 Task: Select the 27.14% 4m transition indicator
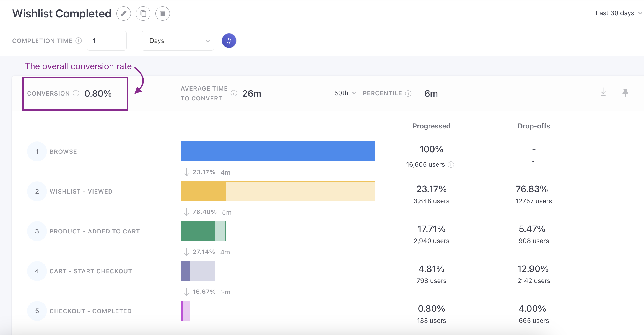pyautogui.click(x=207, y=252)
